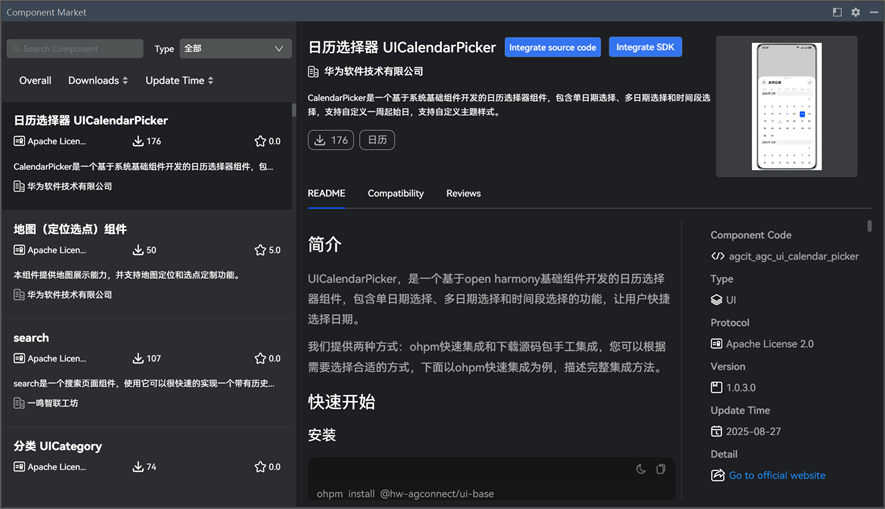Screen dimensions: 885x509
Task: Sort components by Downloads
Action: [x=98, y=80]
